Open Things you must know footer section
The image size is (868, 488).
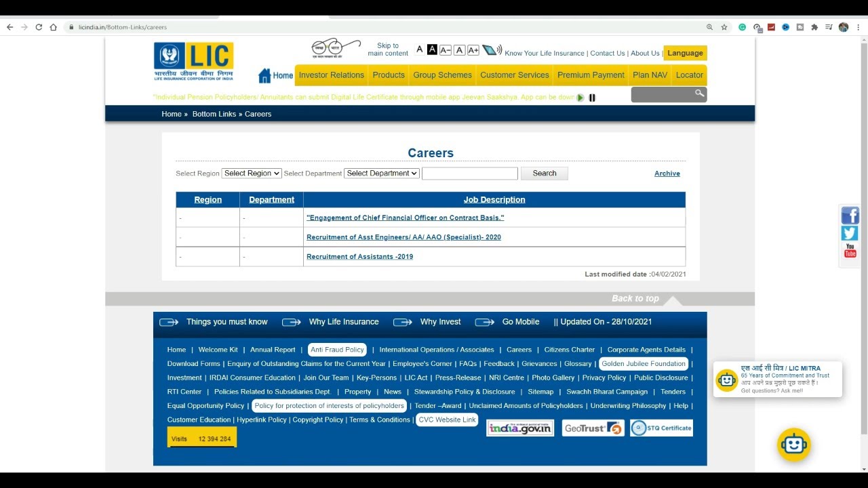pyautogui.click(x=227, y=322)
